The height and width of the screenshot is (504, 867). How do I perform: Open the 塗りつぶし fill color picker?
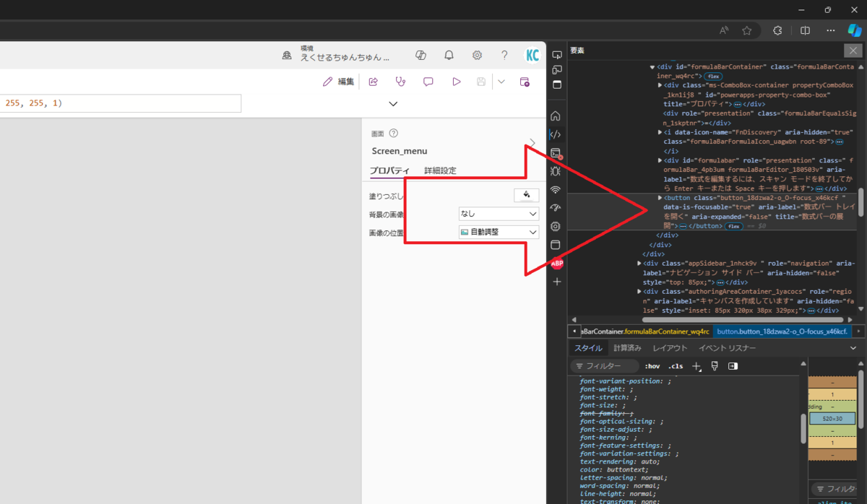coord(527,195)
